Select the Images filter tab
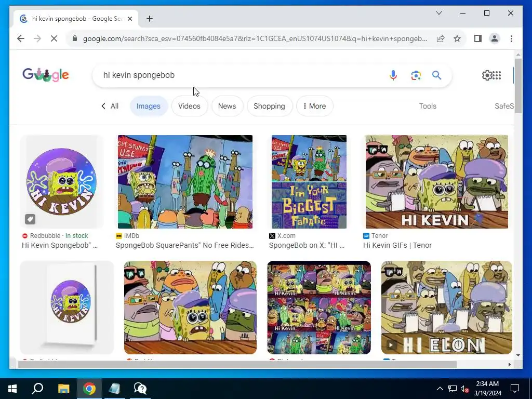Viewport: 532px width, 399px height. coord(148,106)
